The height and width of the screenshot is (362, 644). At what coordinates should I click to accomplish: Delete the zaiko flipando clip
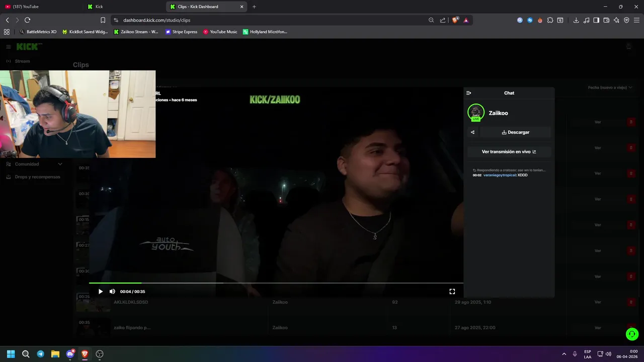tap(631, 328)
